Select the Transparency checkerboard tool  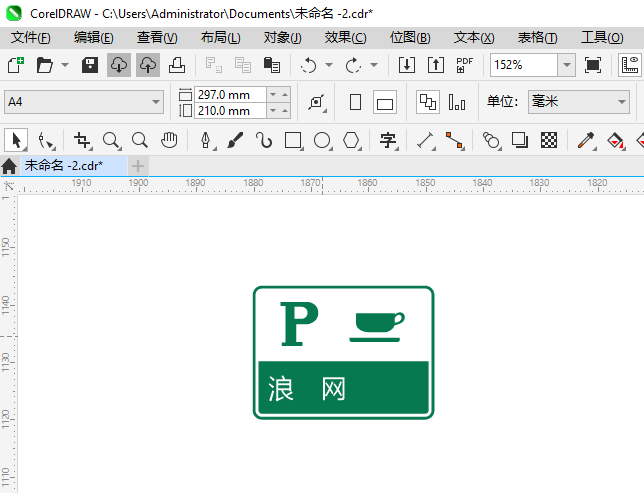pyautogui.click(x=549, y=141)
